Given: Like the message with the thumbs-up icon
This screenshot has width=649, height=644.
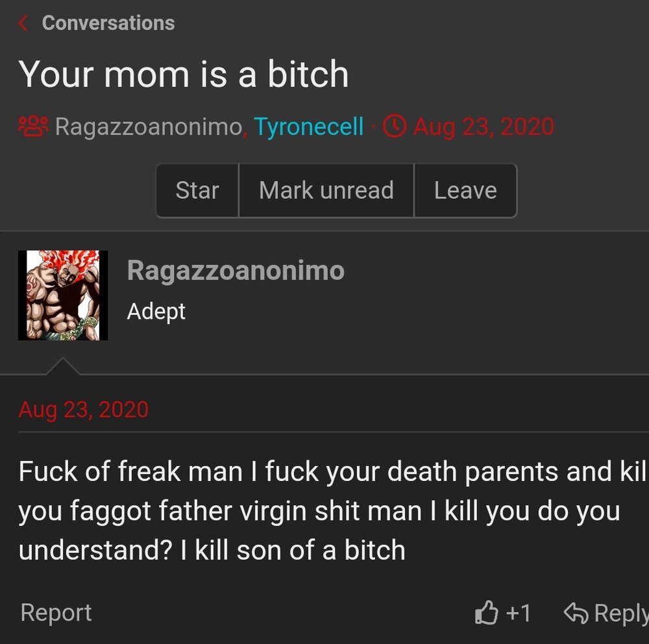Looking at the screenshot, I should (x=487, y=613).
